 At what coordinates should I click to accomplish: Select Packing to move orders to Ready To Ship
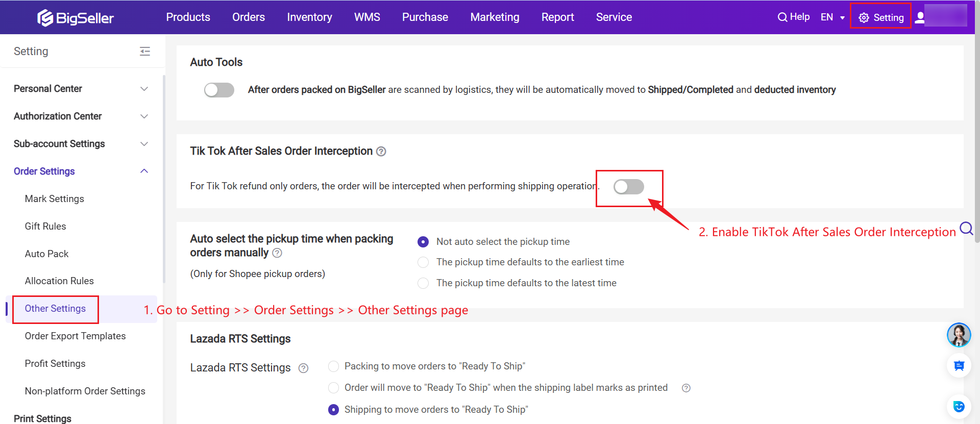(x=333, y=366)
